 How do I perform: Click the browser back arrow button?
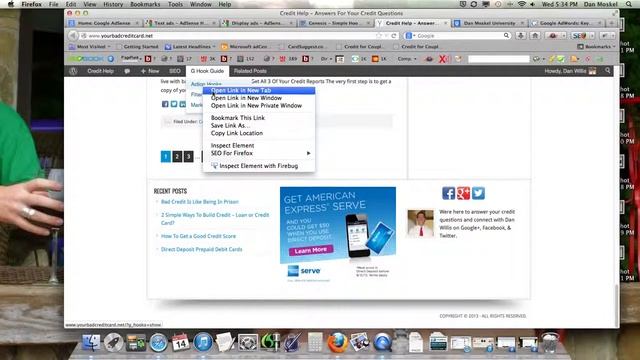coord(73,36)
